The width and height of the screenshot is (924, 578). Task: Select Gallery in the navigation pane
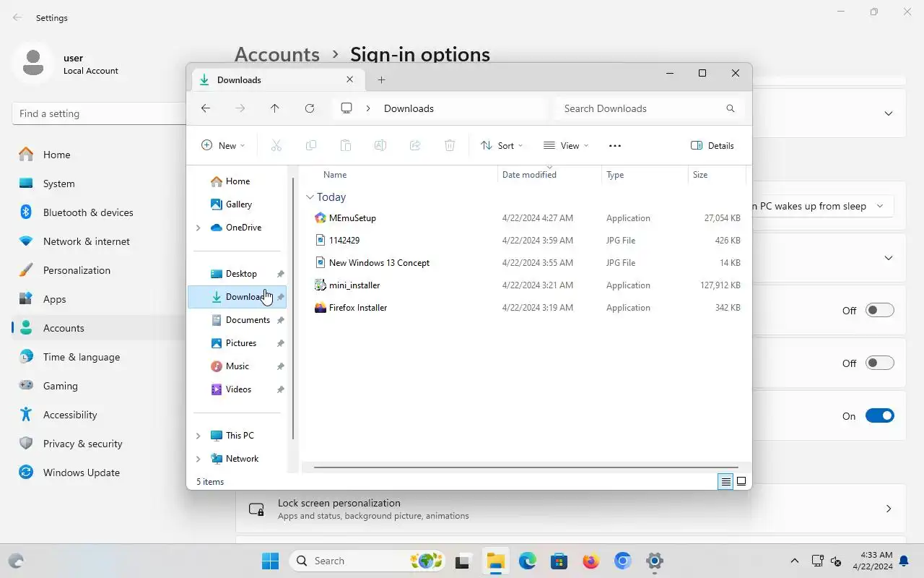[x=238, y=204]
